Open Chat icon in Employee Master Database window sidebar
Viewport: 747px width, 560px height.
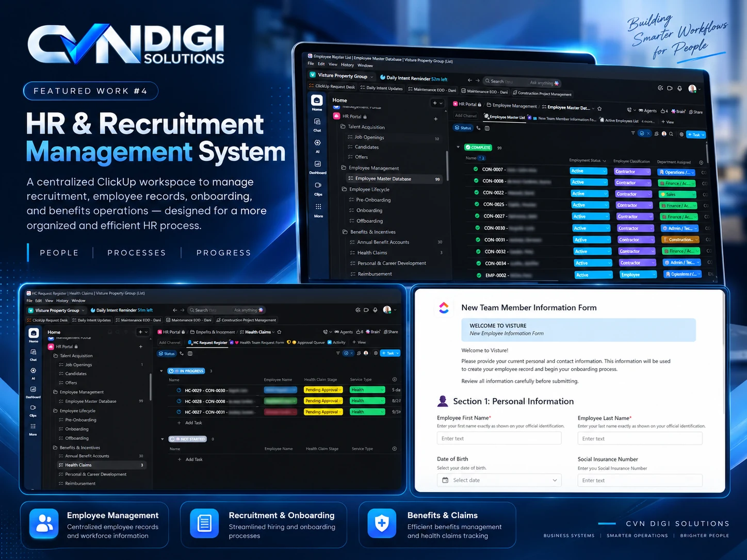click(317, 122)
